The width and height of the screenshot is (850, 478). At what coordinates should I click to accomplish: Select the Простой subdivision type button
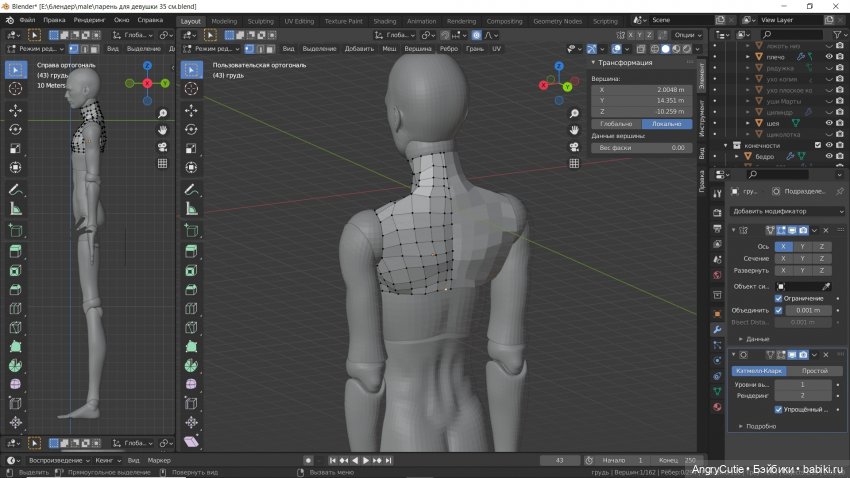click(x=815, y=370)
